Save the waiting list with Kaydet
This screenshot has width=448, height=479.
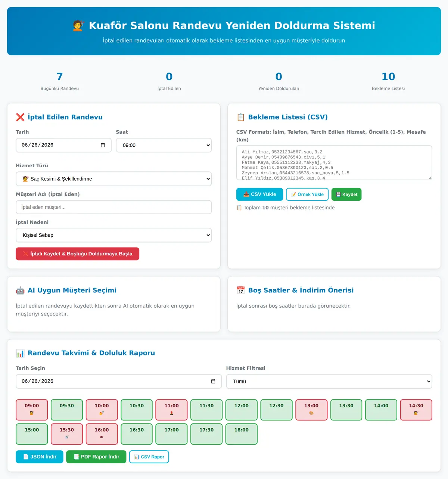[346, 194]
